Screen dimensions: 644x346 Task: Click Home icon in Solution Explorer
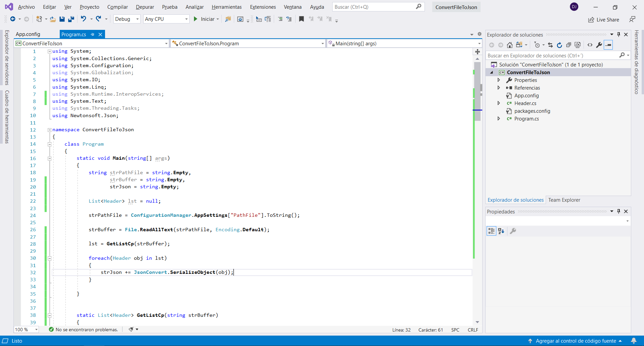point(509,45)
